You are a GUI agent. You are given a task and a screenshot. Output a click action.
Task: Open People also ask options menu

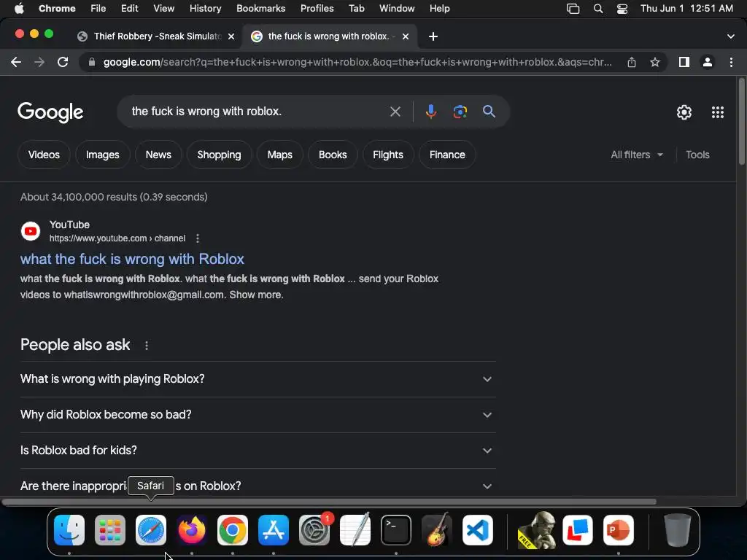tap(146, 345)
